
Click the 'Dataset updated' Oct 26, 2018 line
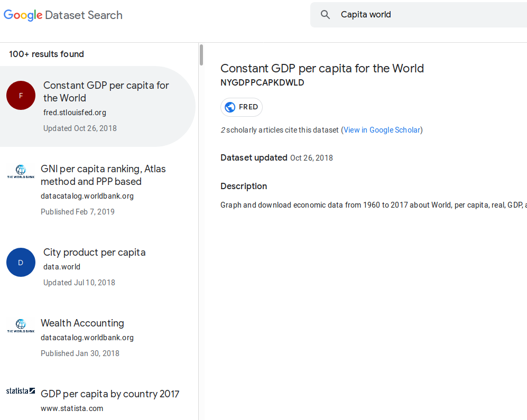[x=276, y=158]
